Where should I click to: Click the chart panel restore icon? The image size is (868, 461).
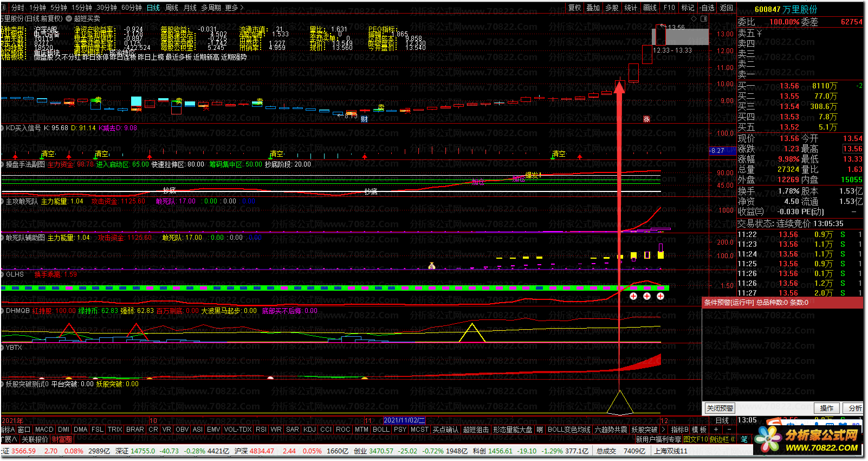[x=703, y=18]
